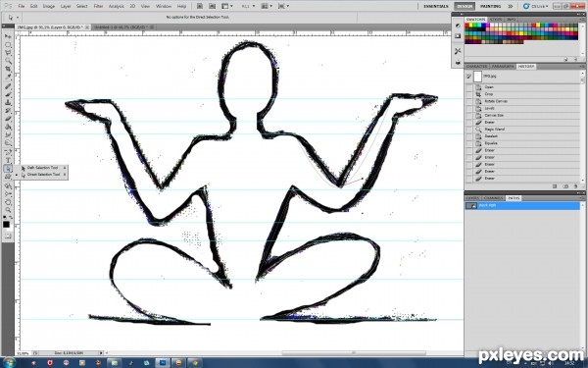Set history brush source to Deselect state

pyautogui.click(x=468, y=136)
